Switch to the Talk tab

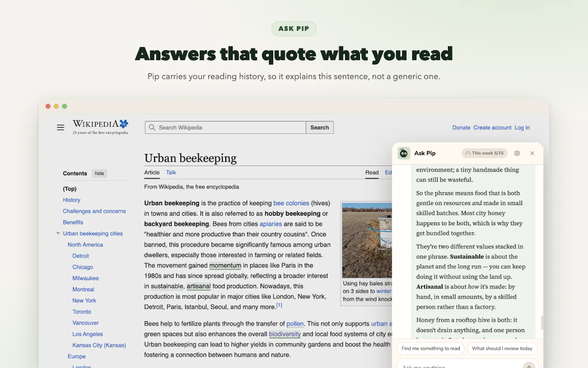(x=171, y=172)
